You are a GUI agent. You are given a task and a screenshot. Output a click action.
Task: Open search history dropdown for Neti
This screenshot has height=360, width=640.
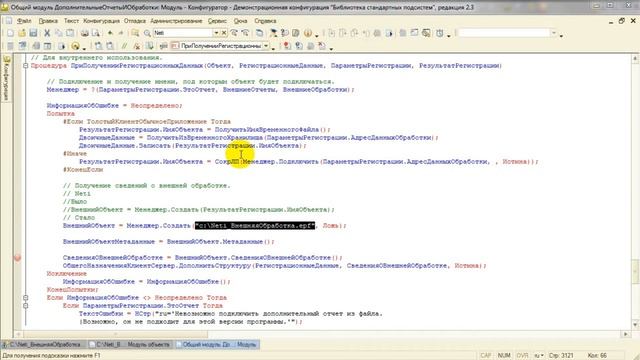pos(216,33)
